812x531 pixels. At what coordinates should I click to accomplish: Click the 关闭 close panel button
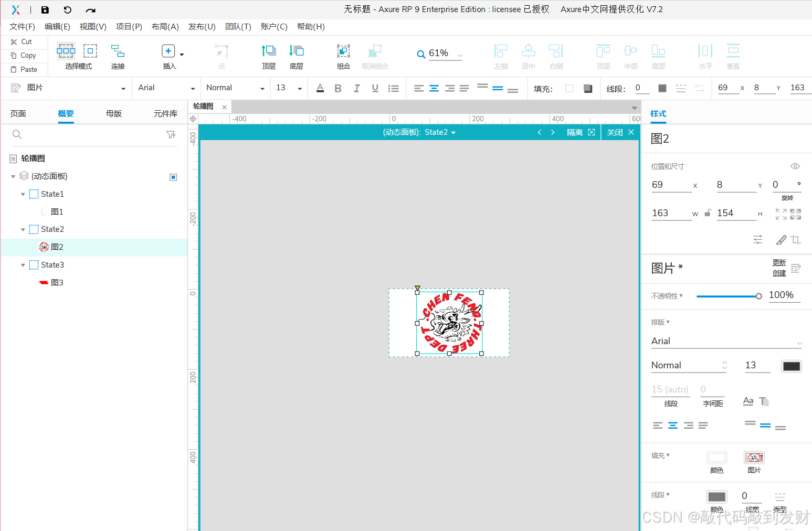(x=620, y=132)
